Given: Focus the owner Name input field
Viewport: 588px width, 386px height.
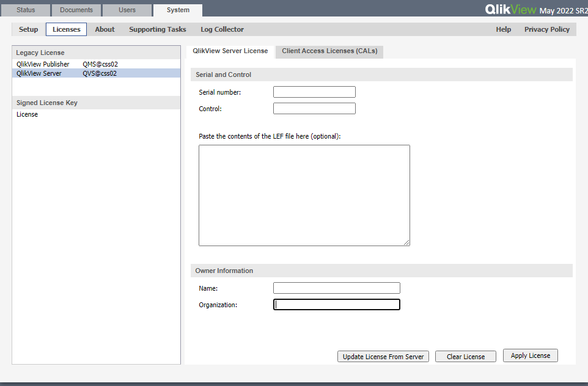Looking at the screenshot, I should coord(337,288).
